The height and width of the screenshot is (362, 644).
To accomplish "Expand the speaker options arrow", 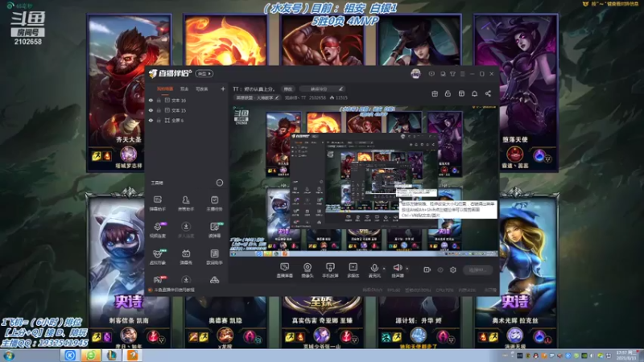I will click(x=407, y=269).
